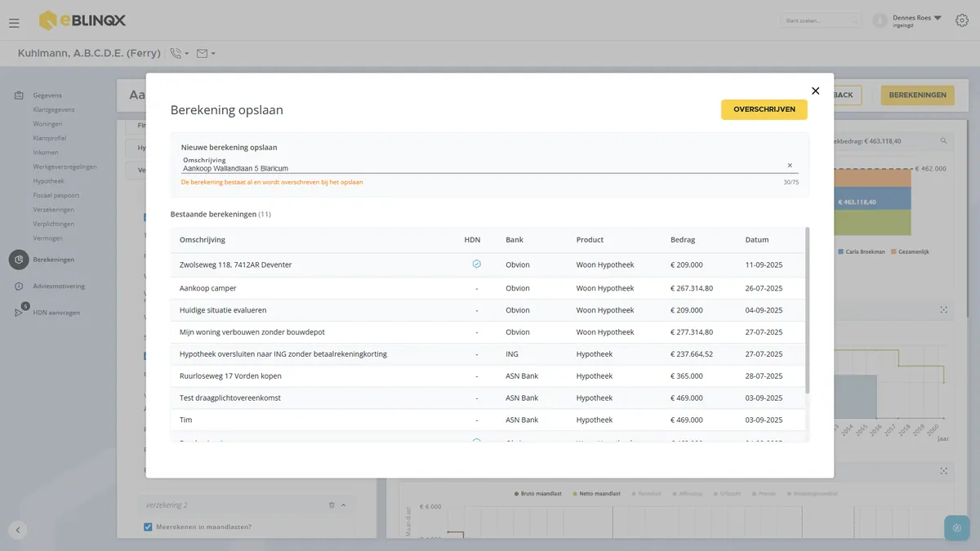Click the blue Carla Broekman legend swatch
The width and height of the screenshot is (980, 551).
[x=841, y=252]
